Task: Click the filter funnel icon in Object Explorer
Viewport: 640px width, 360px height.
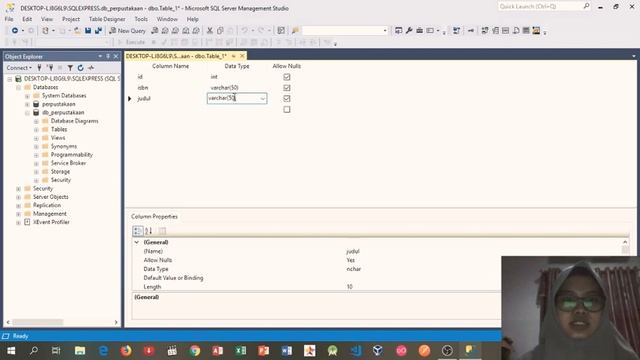Action: point(70,68)
